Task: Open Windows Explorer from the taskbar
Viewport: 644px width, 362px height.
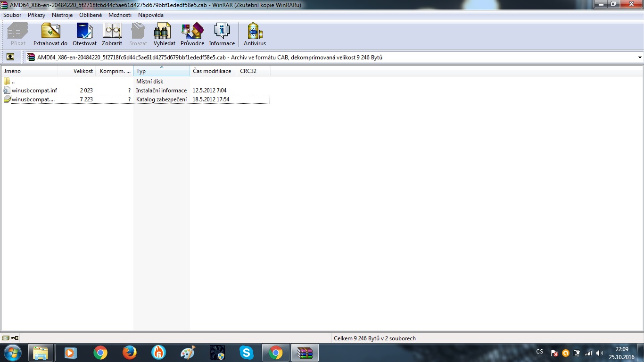Action: (41, 353)
